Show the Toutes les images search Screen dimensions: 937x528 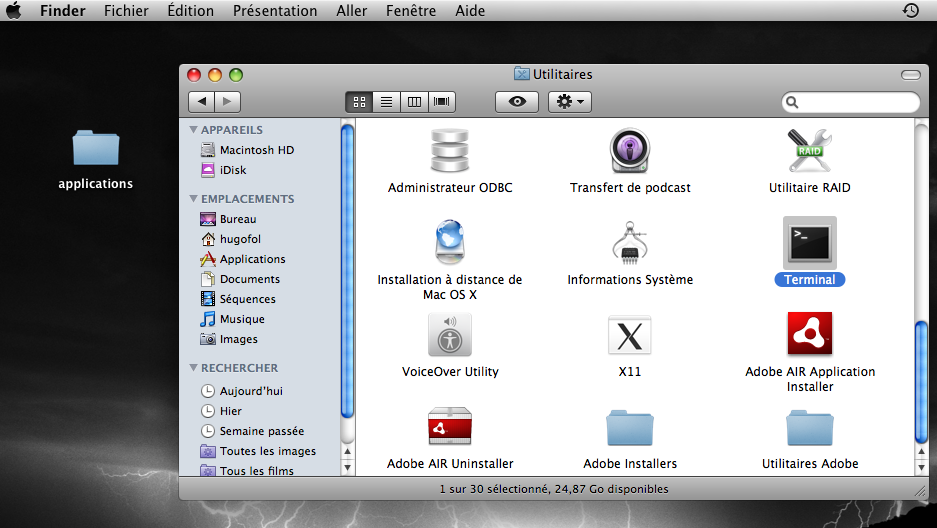[x=258, y=451]
